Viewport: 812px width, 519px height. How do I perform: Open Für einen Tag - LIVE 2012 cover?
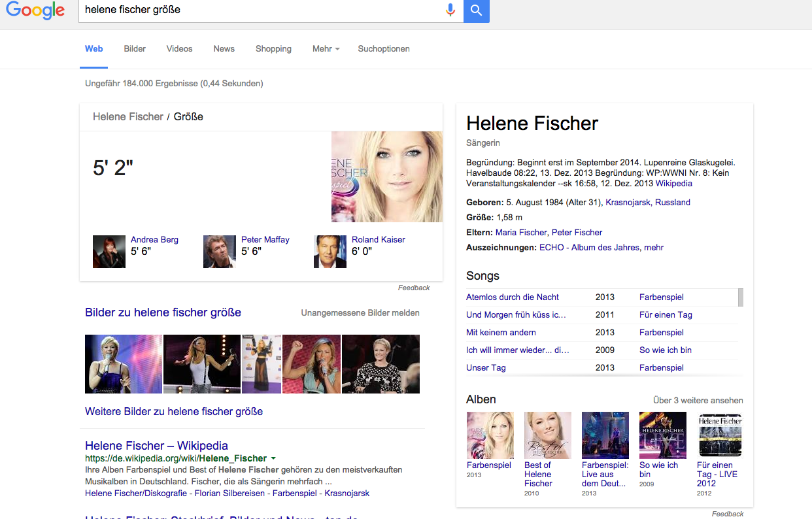(x=720, y=435)
